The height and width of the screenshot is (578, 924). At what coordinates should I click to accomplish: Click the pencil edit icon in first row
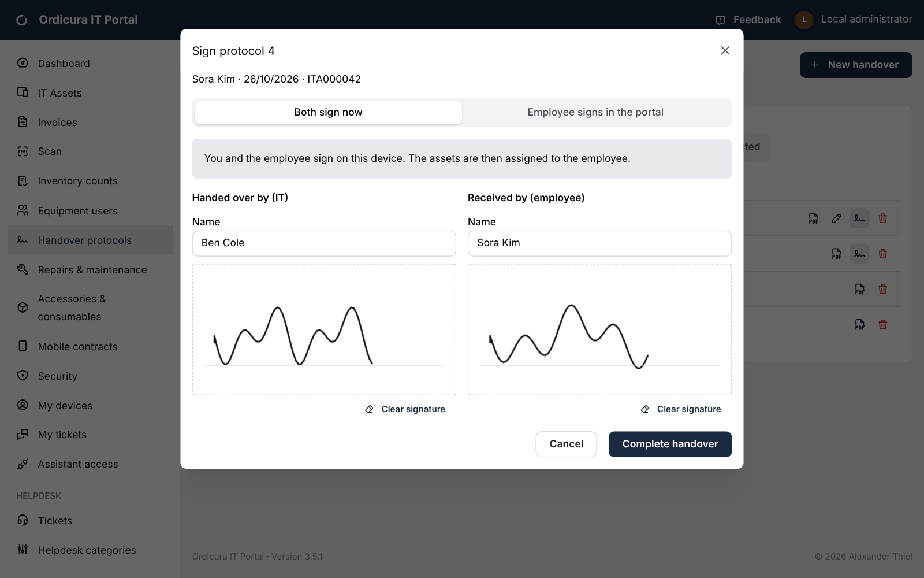pyautogui.click(x=836, y=218)
